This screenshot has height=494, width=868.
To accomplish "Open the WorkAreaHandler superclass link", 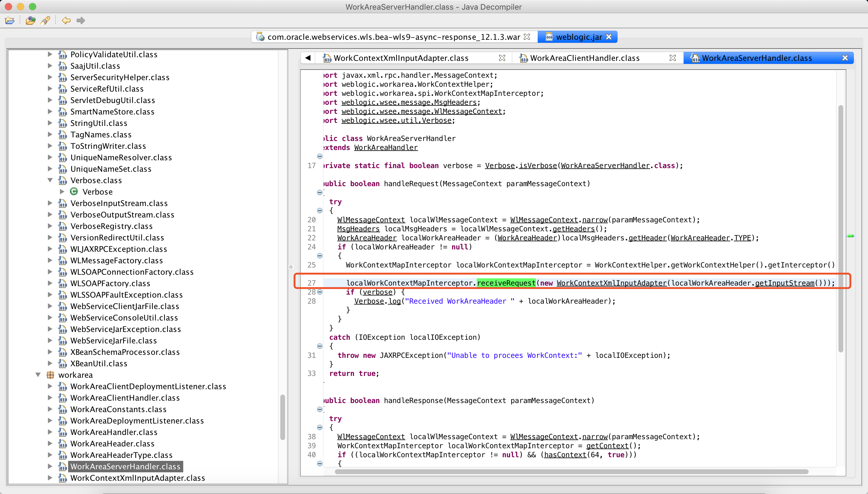I will tap(385, 148).
